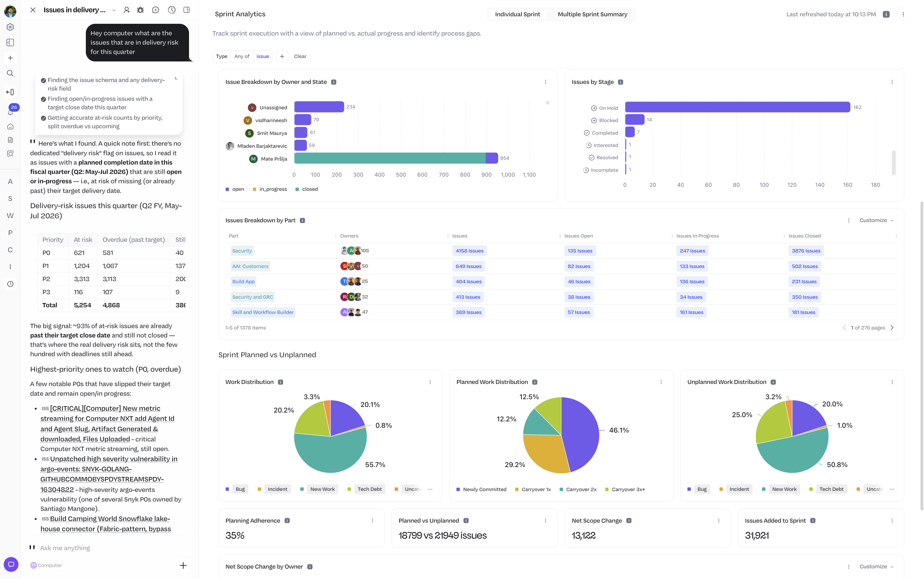The width and height of the screenshot is (924, 579).
Task: Close the Issues in delivery chat panel
Action: [33, 10]
